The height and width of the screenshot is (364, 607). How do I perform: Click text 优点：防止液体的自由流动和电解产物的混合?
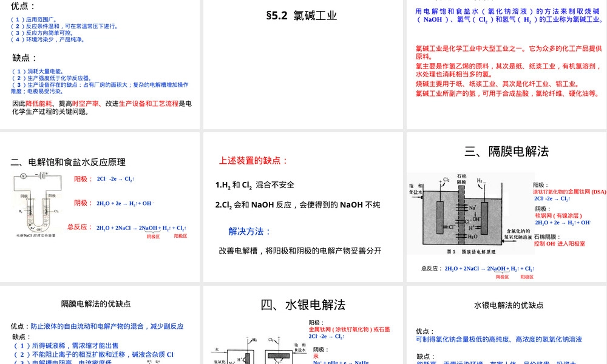(97, 326)
